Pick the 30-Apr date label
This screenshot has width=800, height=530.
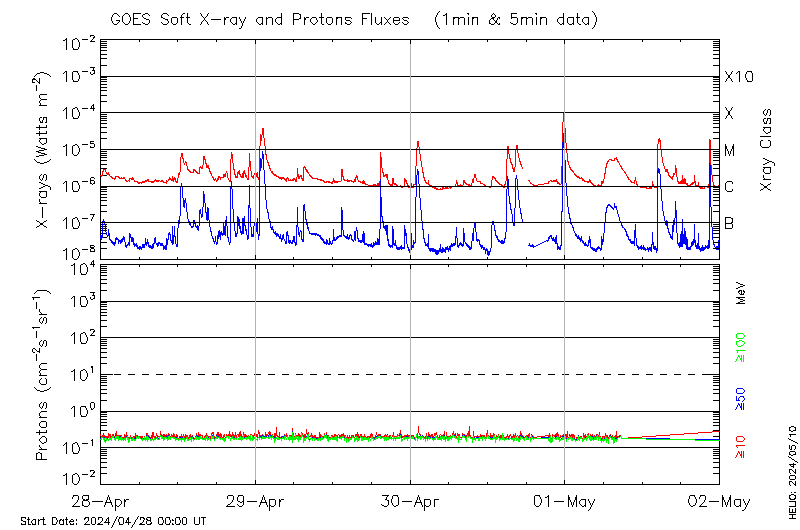[410, 500]
